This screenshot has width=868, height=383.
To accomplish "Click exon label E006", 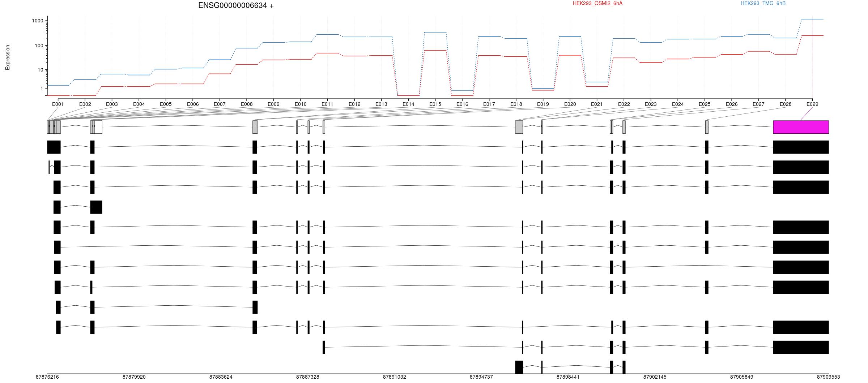I will 193,104.
